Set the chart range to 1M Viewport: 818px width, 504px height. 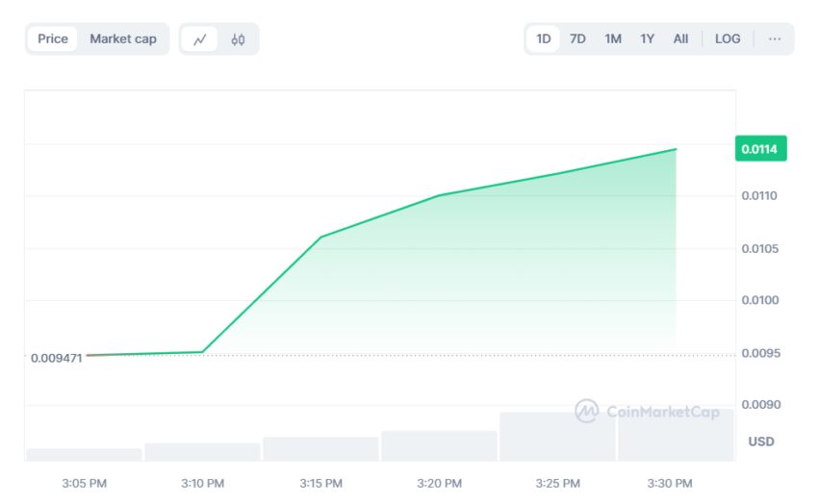[613, 39]
